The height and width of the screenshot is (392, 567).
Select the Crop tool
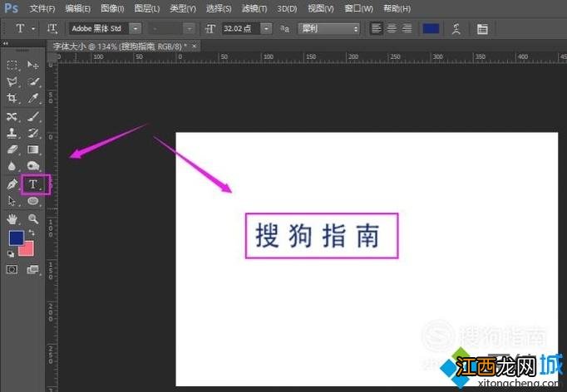pyautogui.click(x=12, y=98)
